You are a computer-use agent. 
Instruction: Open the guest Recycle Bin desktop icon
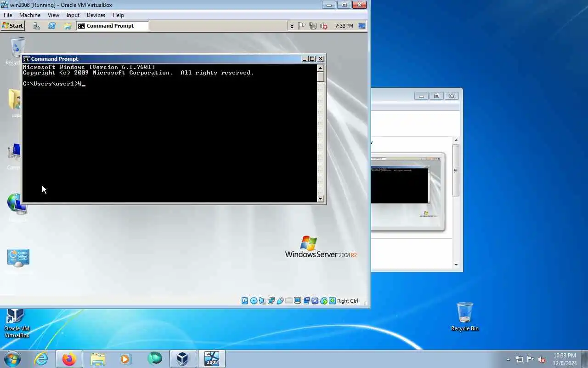click(x=18, y=47)
